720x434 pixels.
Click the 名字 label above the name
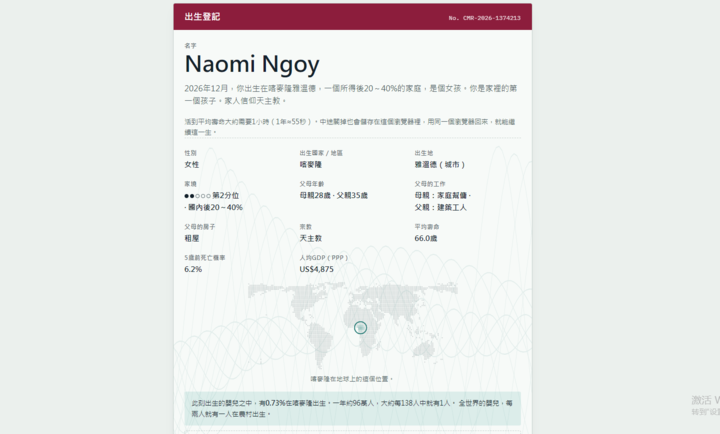[191, 45]
